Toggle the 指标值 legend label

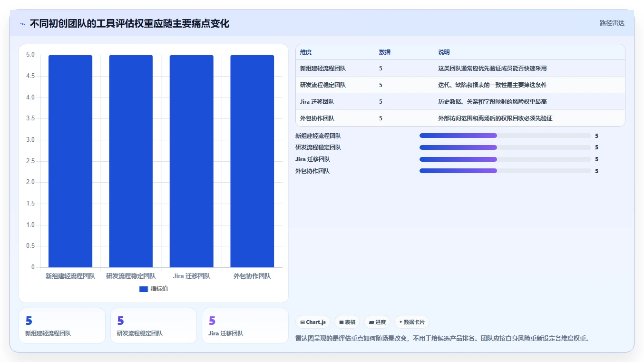coord(159,289)
